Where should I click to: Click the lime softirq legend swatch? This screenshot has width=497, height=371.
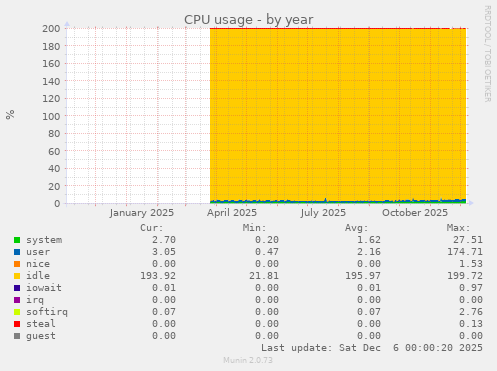17,312
